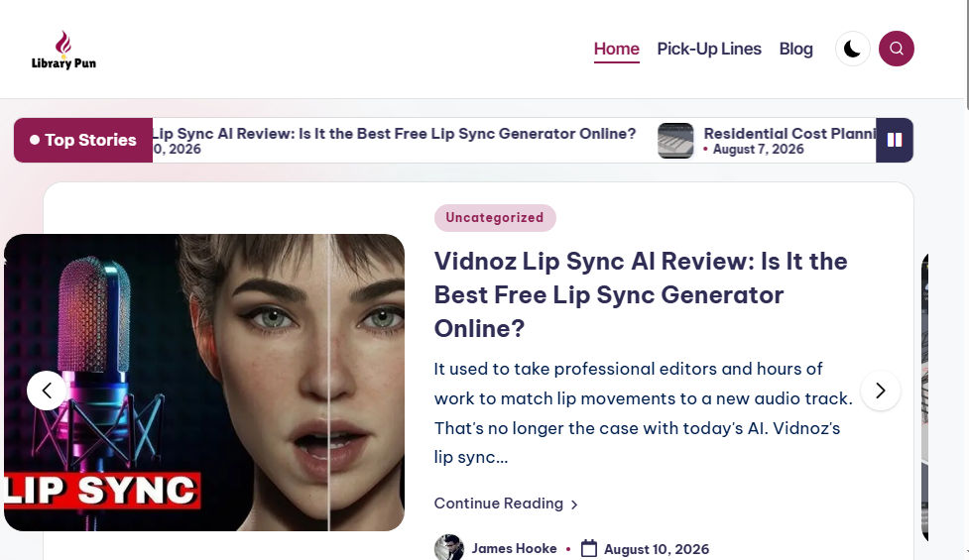
Task: Open the Vidnoz Lip Sync article title
Action: [641, 294]
